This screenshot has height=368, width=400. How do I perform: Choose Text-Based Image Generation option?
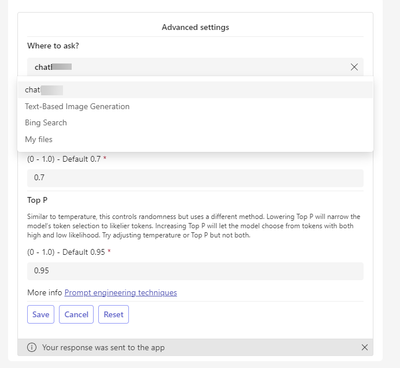pyautogui.click(x=195, y=106)
